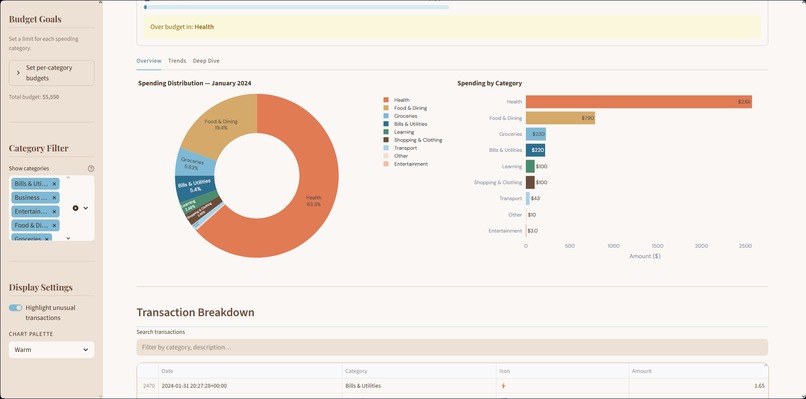806x399 pixels.
Task: Toggle Entertainment legend entry
Action: 406,164
